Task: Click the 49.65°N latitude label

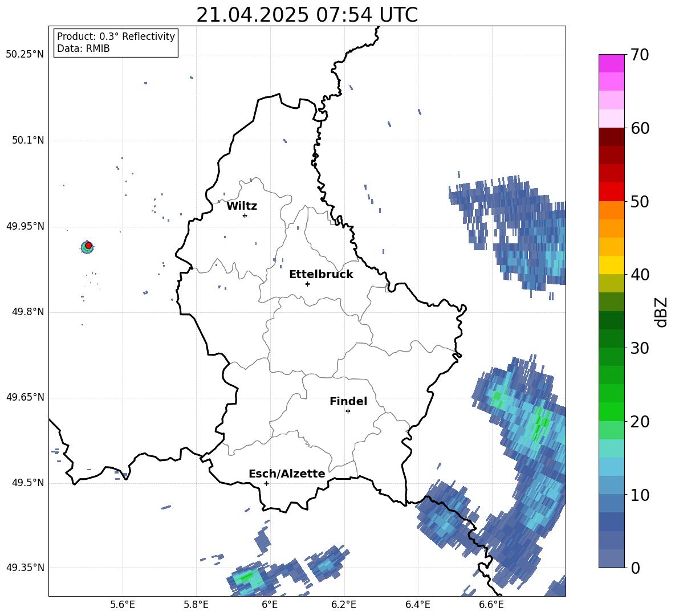Action: click(25, 397)
